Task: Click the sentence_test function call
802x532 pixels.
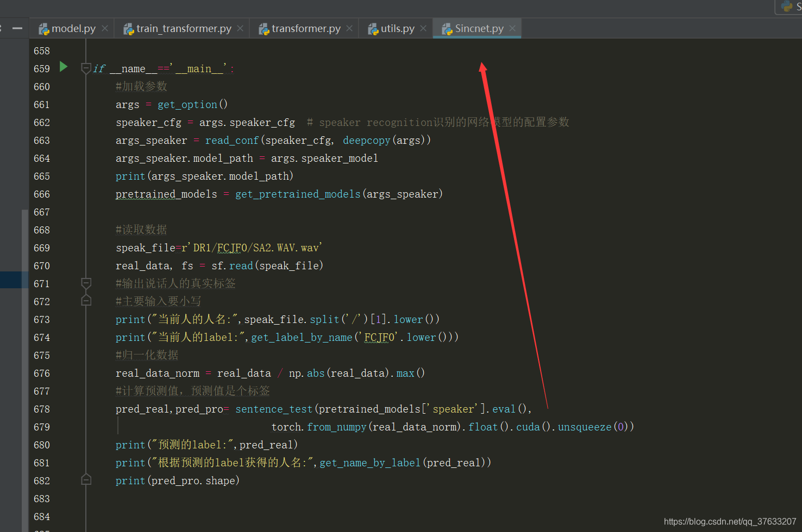Action: (274, 409)
